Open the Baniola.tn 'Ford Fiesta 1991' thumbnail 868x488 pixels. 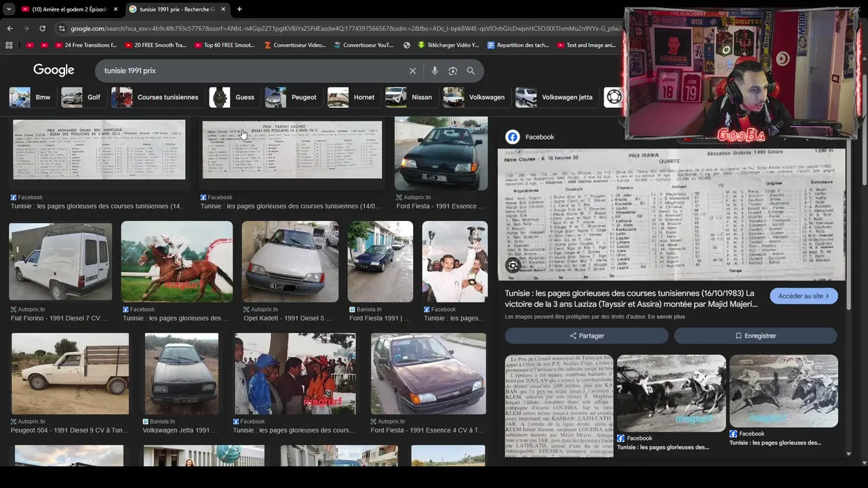point(380,262)
